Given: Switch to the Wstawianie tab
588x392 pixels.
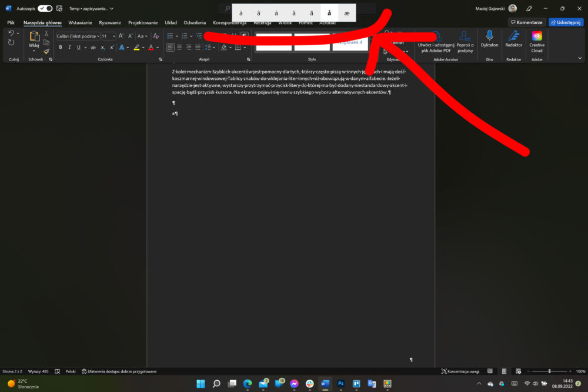Looking at the screenshot, I should (x=80, y=22).
